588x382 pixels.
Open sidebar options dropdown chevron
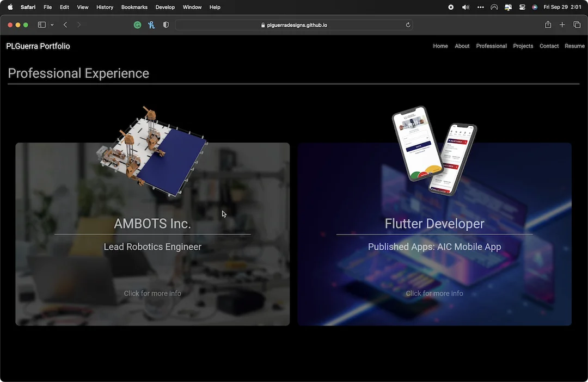pos(52,24)
